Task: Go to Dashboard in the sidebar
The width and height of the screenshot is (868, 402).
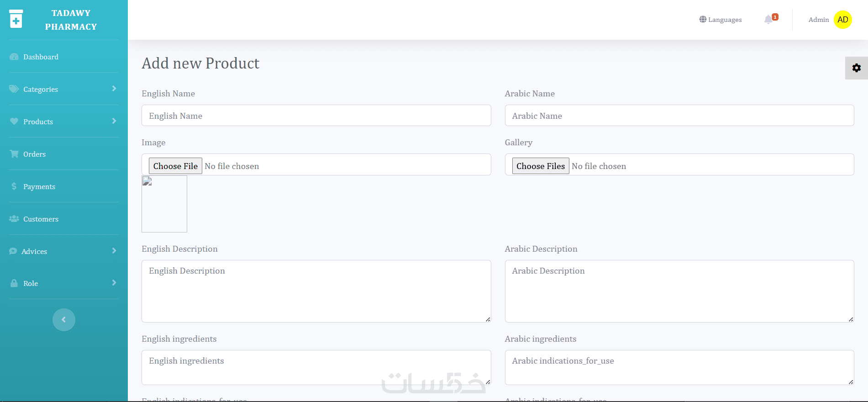Action: point(41,57)
